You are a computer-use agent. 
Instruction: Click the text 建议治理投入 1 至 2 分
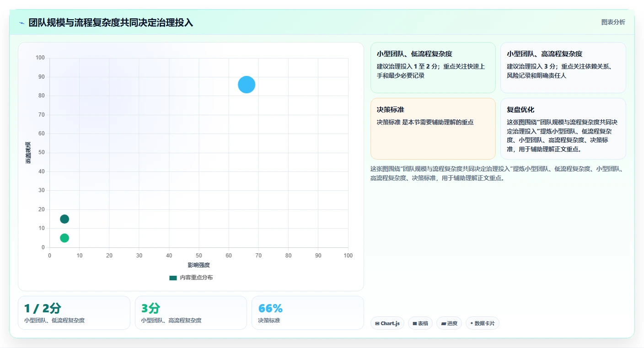click(x=408, y=66)
